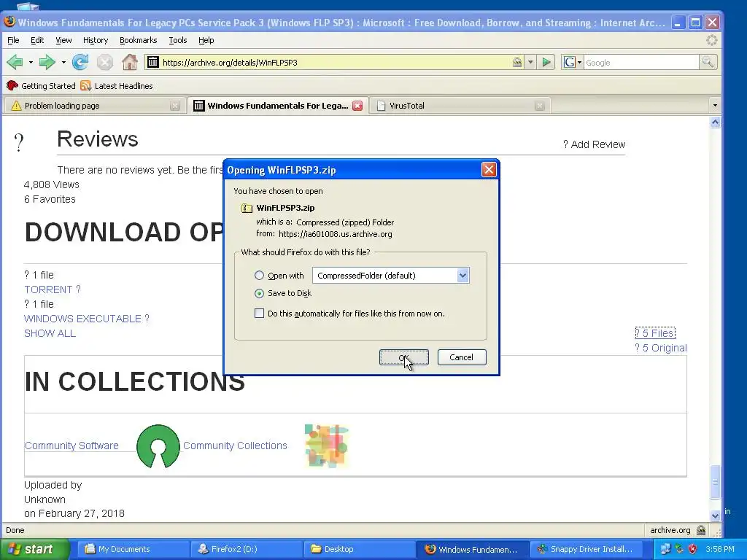This screenshot has width=747, height=560.
Task: Click the Community Collections colorful thumbnail
Action: 327,446
